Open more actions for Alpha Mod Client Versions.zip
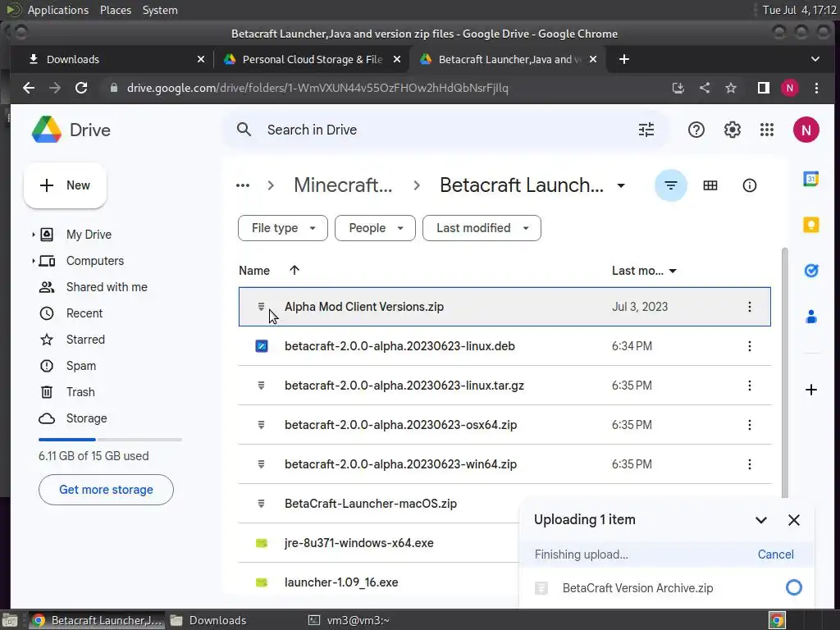The image size is (840, 630). click(749, 307)
